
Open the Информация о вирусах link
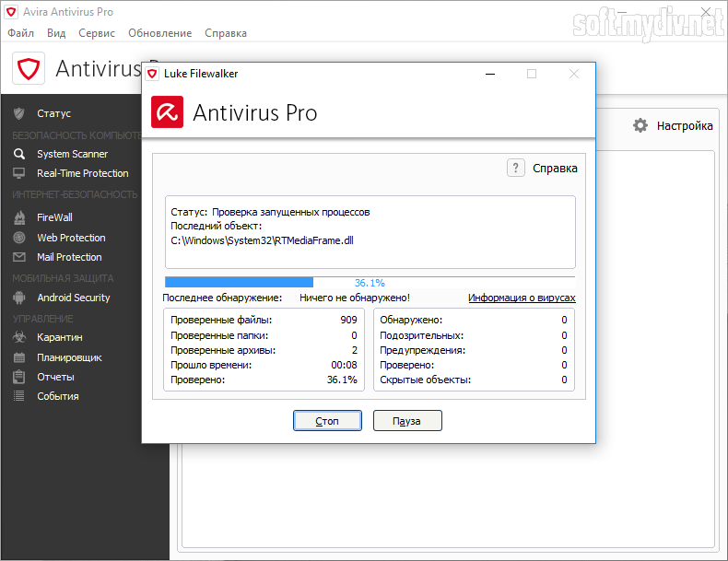(522, 298)
